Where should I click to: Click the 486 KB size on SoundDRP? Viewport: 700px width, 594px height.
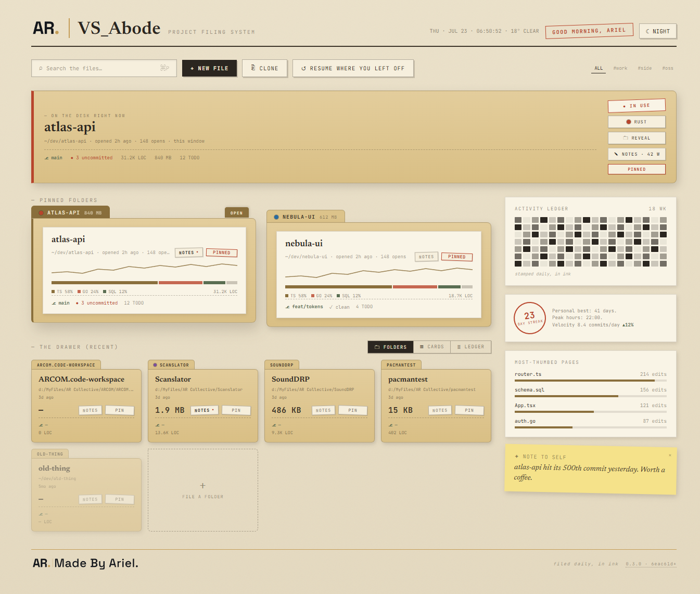[x=286, y=410]
